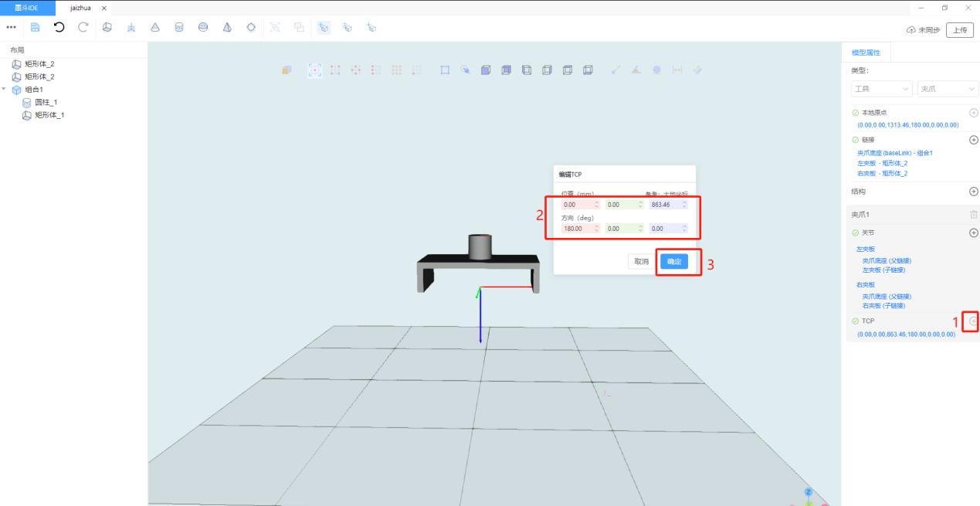Open the 工具 type dropdown
Image resolution: width=980 pixels, height=506 pixels.
[881, 89]
